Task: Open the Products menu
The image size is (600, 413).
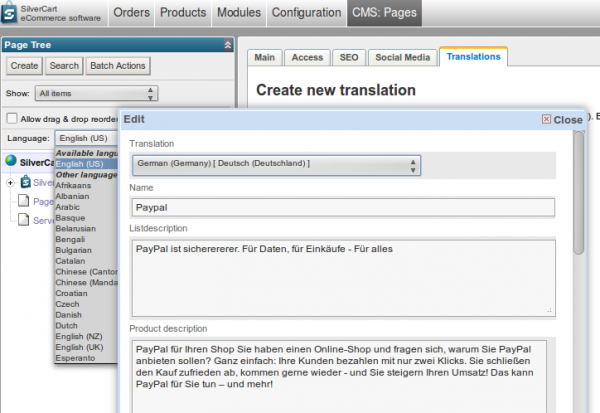Action: click(183, 13)
